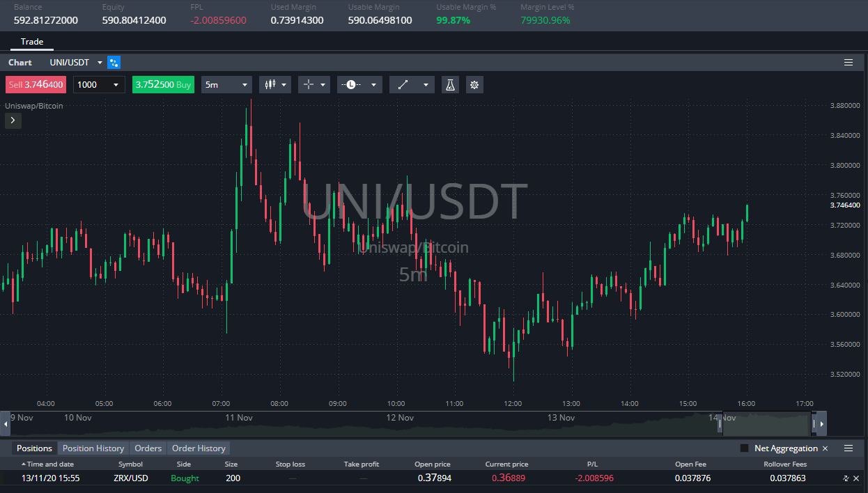Image resolution: width=868 pixels, height=493 pixels.
Task: Sort positions by P/L column header
Action: (x=594, y=464)
